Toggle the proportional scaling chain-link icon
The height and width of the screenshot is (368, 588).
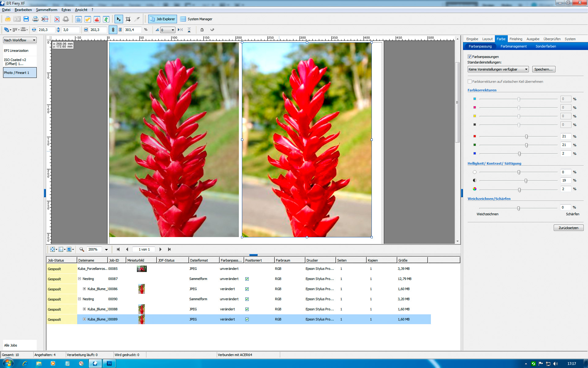coord(113,30)
